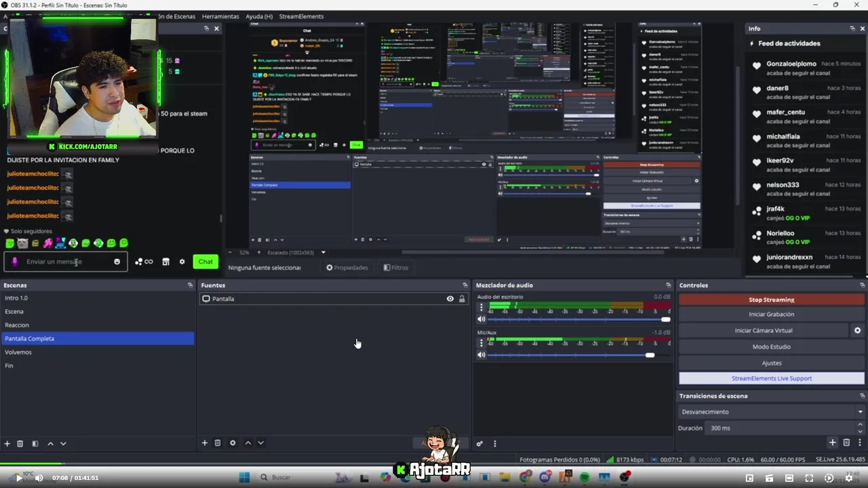
Task: Move the source down in Fuentes
Action: [260, 443]
